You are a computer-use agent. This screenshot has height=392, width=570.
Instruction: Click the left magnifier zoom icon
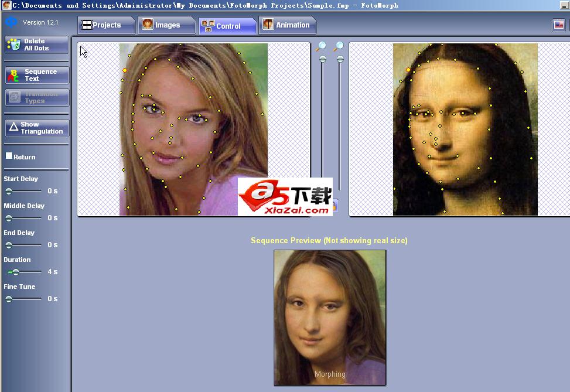click(x=321, y=46)
